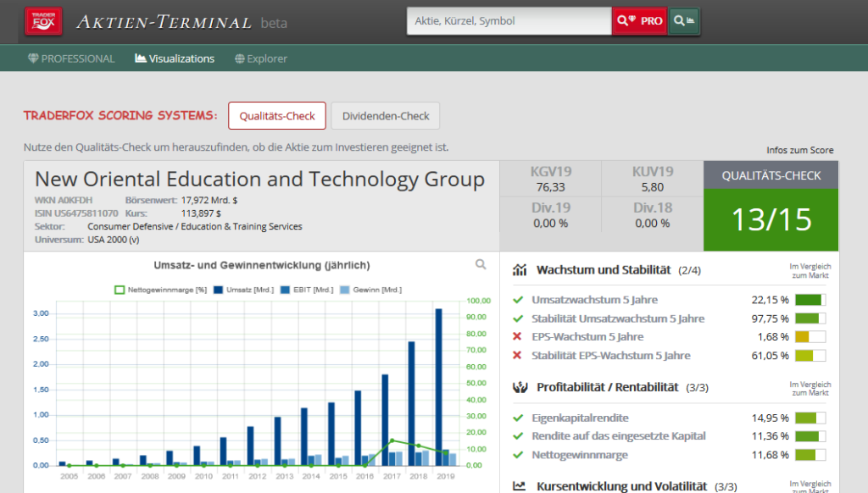Click the EPS-Wachstum 5 Jahre comparison bar
The image size is (868, 493).
810,336
